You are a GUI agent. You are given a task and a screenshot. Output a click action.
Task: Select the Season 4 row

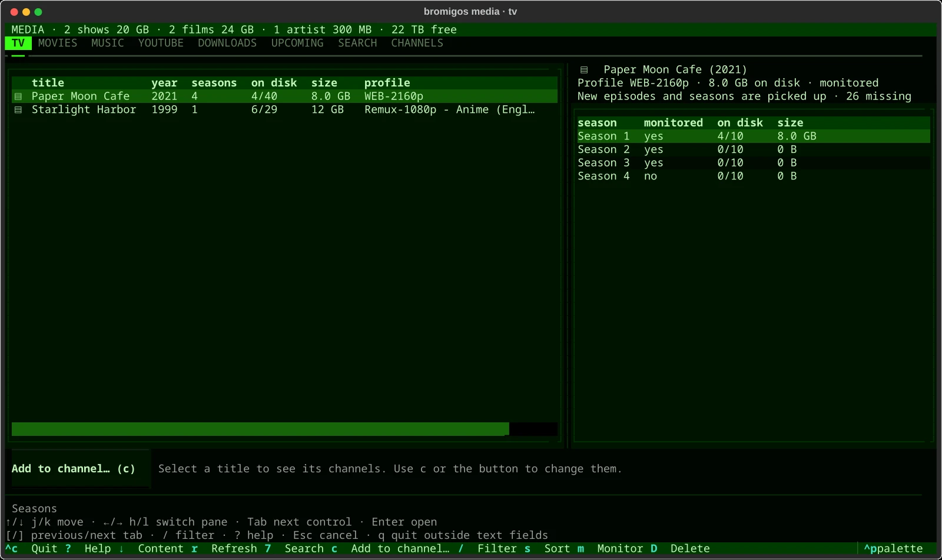[753, 176]
